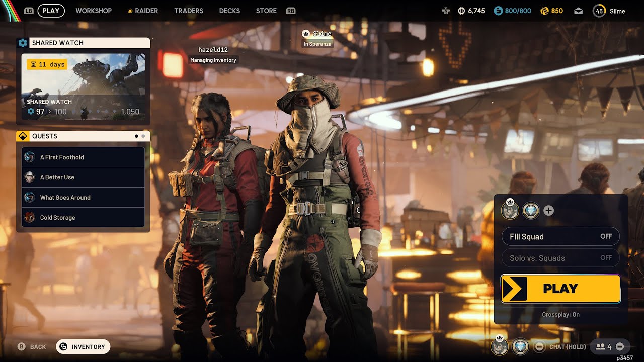Switch to the WORKSHOP tab
The width and height of the screenshot is (644, 362).
click(x=94, y=11)
